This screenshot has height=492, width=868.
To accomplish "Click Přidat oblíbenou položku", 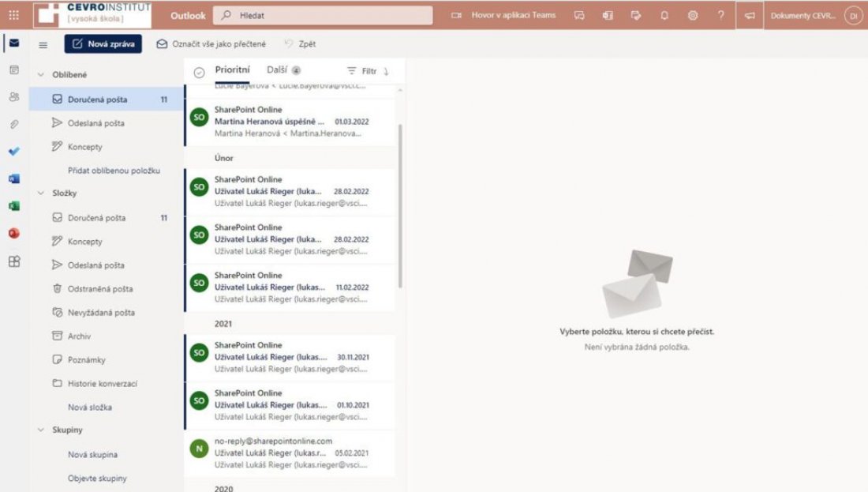I will tap(114, 171).
